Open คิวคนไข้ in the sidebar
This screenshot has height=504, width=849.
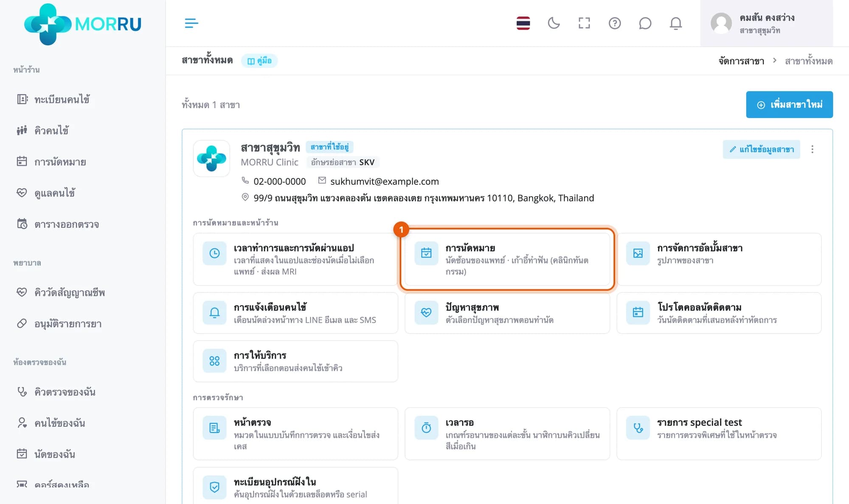pos(51,131)
